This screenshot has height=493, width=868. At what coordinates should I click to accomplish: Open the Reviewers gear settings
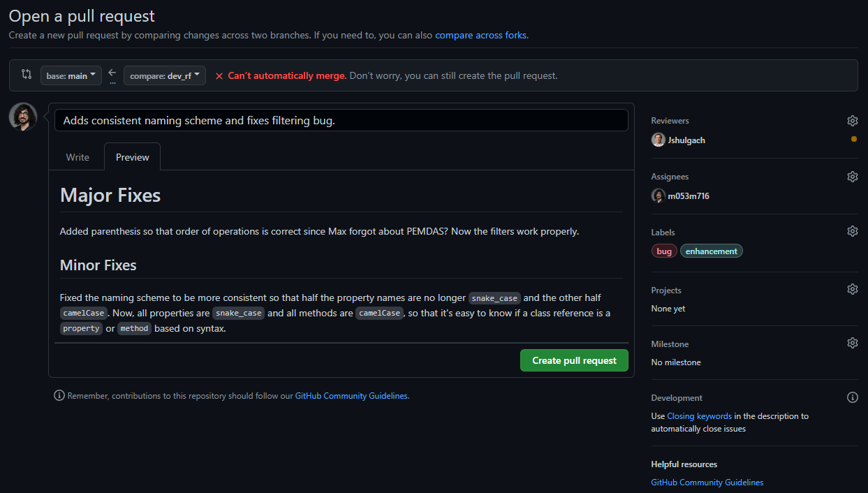pos(852,121)
